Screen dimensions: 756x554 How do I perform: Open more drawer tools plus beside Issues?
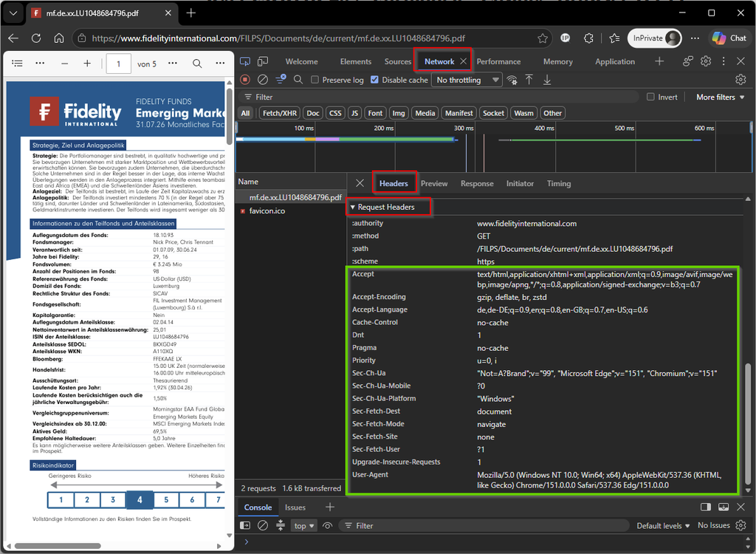330,507
